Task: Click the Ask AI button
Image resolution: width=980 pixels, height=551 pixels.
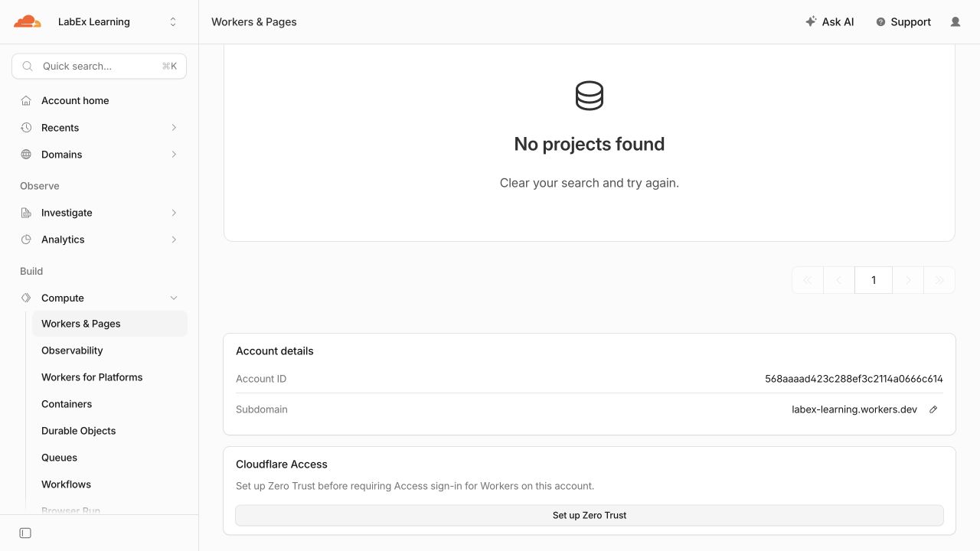Action: pos(830,22)
